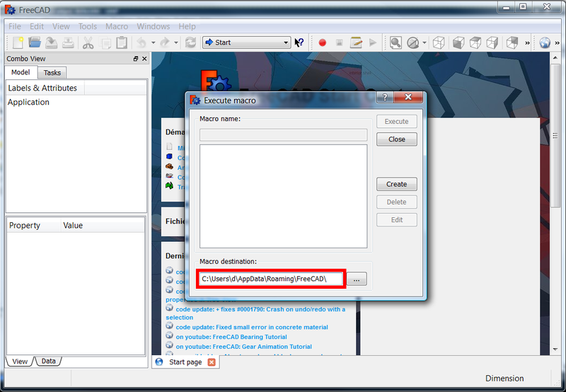Expand hidden view toolbar items chevron
Image resolution: width=566 pixels, height=392 pixels.
click(527, 43)
